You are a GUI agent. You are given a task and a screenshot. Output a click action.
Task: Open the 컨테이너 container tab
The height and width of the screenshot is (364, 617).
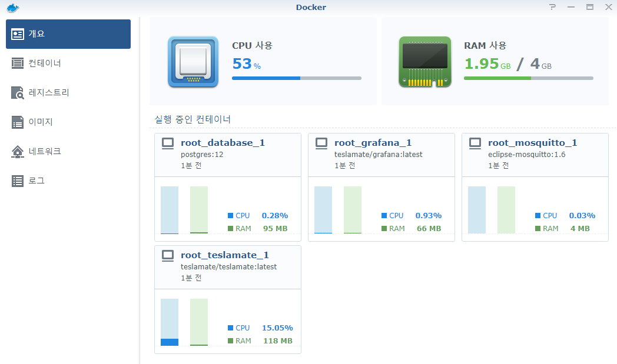tap(68, 64)
